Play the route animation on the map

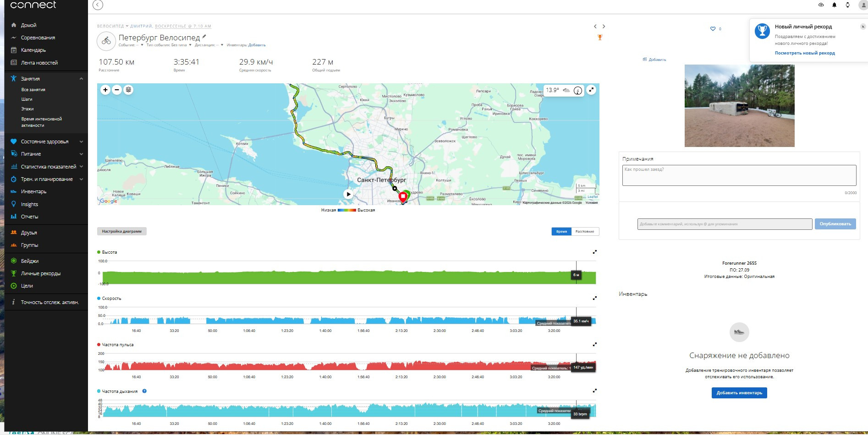tap(348, 194)
